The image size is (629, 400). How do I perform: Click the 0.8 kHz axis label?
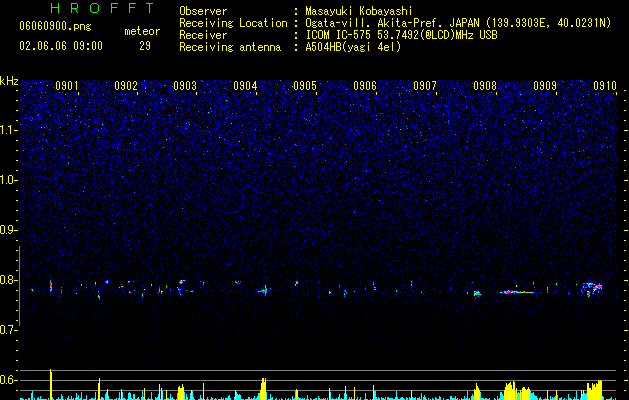[x=9, y=280]
